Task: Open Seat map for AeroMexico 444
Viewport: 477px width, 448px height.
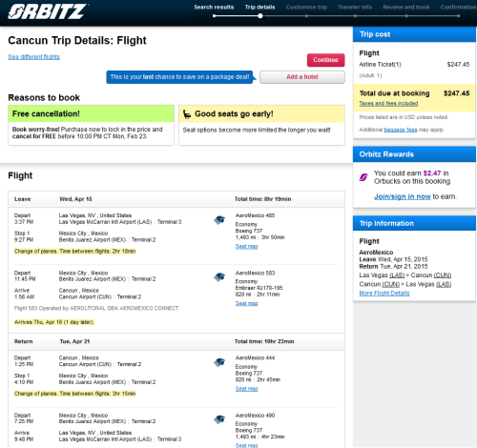Action: 246,389
